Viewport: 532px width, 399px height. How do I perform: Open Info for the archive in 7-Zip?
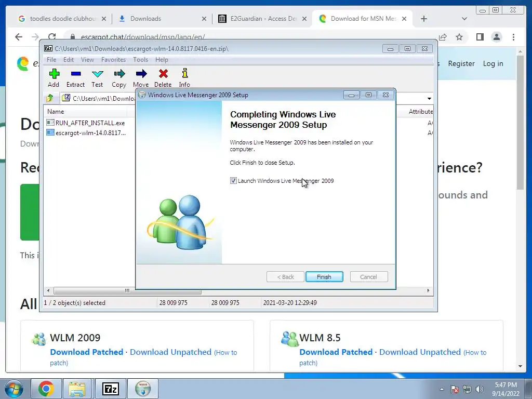click(184, 74)
